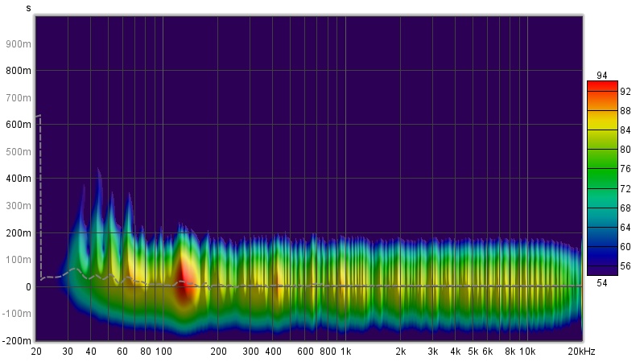The height and width of the screenshot is (362, 644).
Task: Click the 100 label on the frequency axis
Action: [163, 352]
